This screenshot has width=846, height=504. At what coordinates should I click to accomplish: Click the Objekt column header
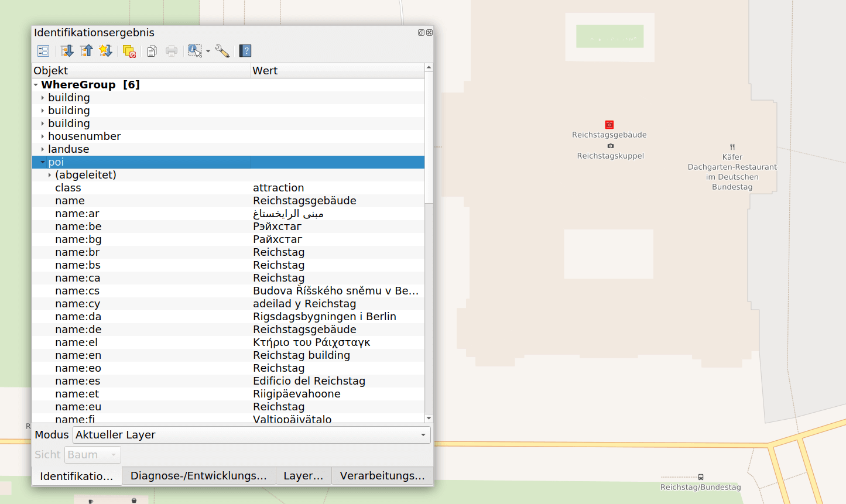(141, 71)
